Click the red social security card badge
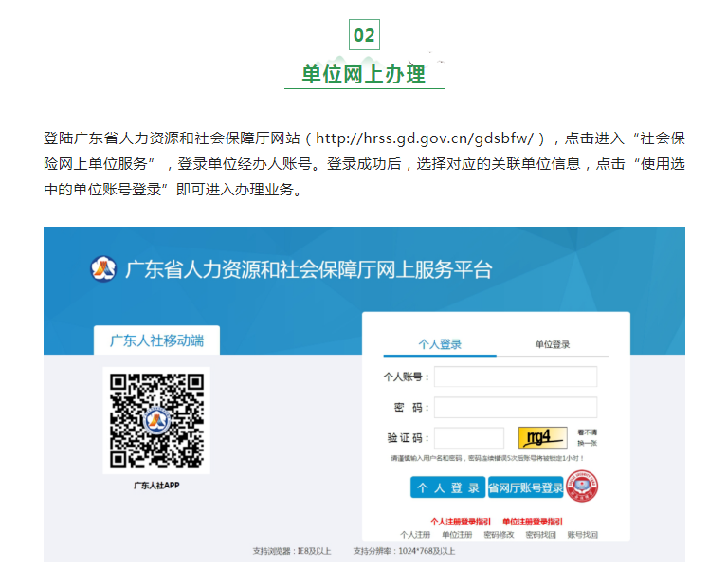 [x=583, y=487]
